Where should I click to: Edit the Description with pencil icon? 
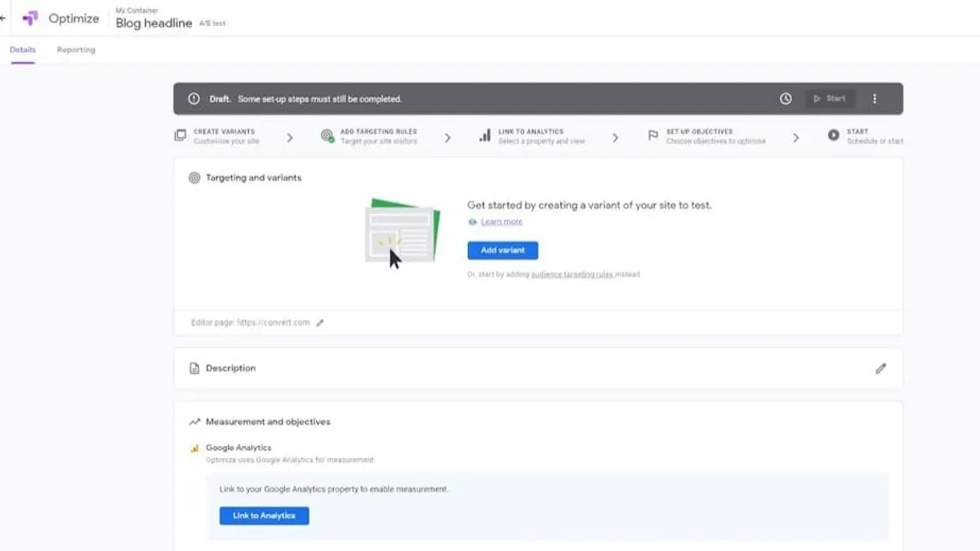[880, 368]
